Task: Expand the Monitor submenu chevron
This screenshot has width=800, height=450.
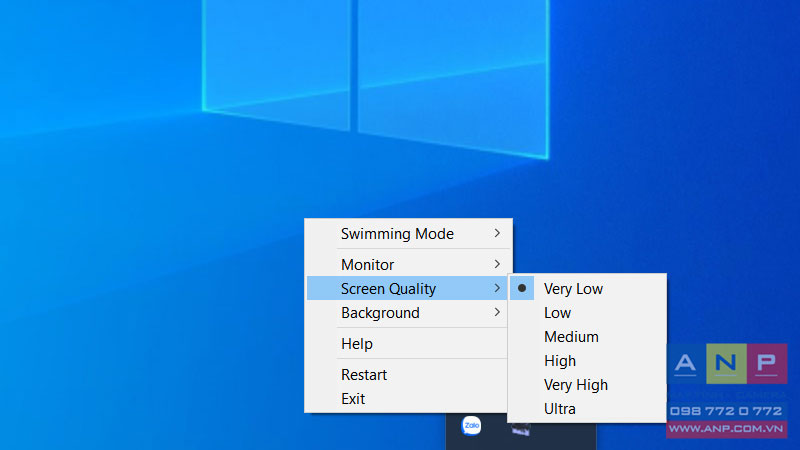Action: 497,264
